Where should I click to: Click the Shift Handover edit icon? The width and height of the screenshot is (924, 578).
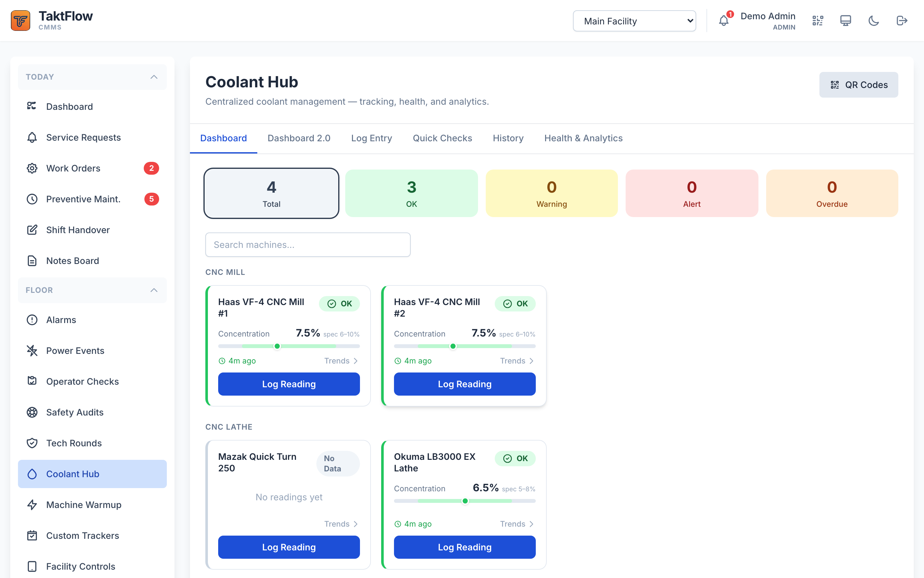[x=32, y=230]
